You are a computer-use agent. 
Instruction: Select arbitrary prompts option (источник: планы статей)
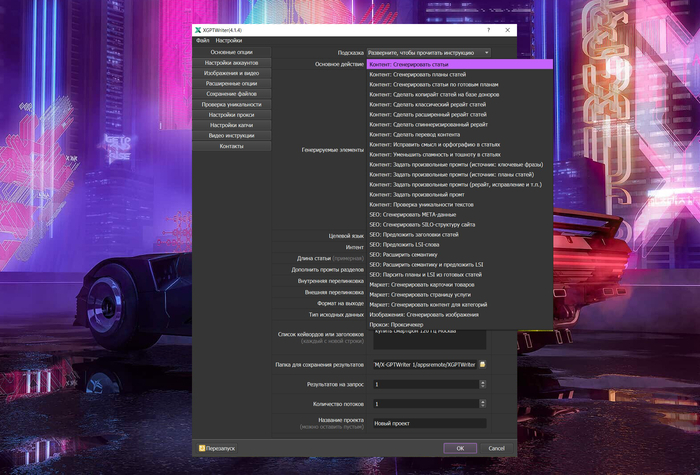point(460,175)
